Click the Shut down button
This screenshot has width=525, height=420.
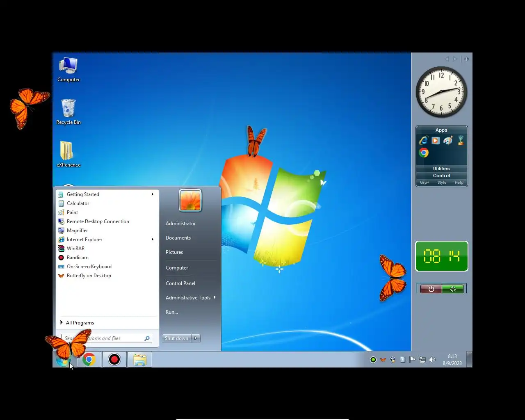pos(177,338)
